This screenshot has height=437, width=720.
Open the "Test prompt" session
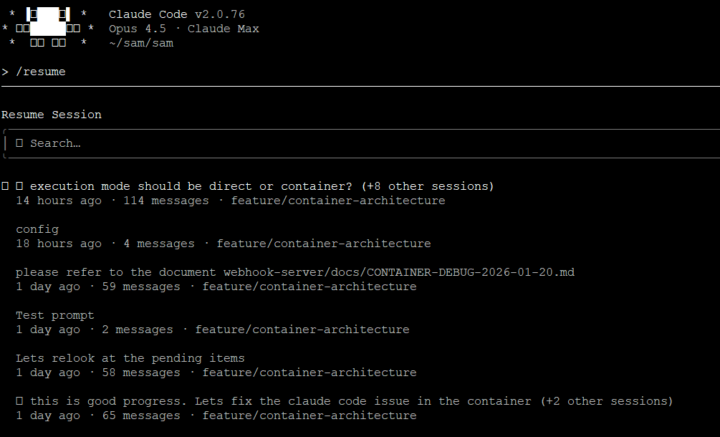55,315
